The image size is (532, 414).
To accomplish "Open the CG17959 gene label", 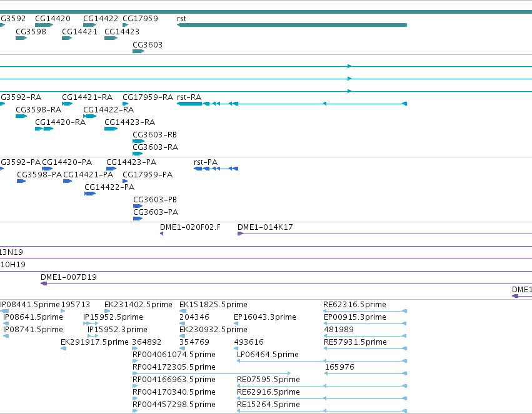I will tap(140, 19).
